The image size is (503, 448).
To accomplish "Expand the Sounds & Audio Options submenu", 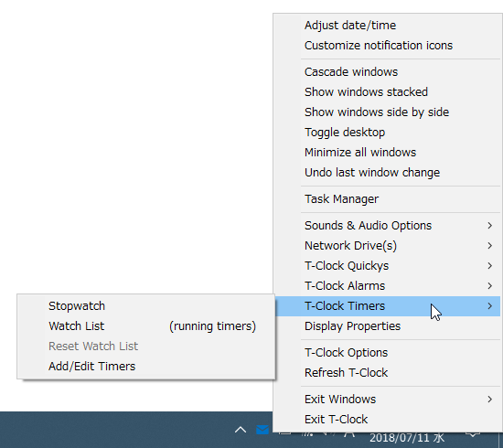I will [388, 226].
